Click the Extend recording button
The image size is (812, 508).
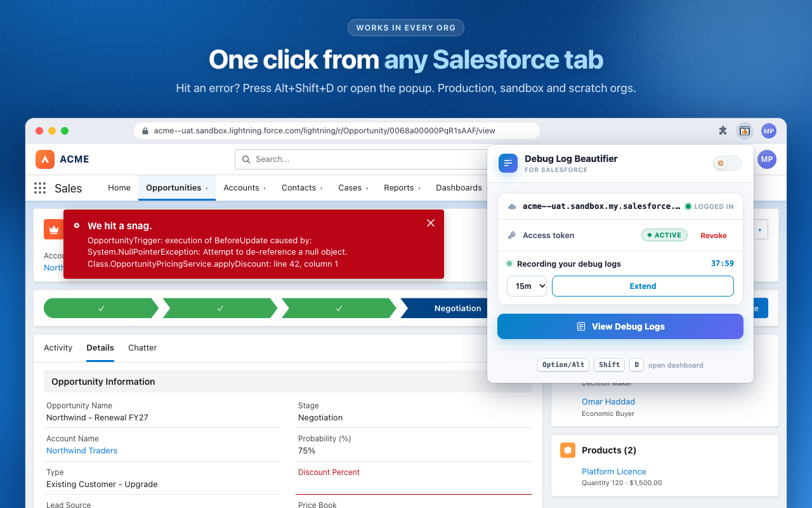(x=643, y=286)
